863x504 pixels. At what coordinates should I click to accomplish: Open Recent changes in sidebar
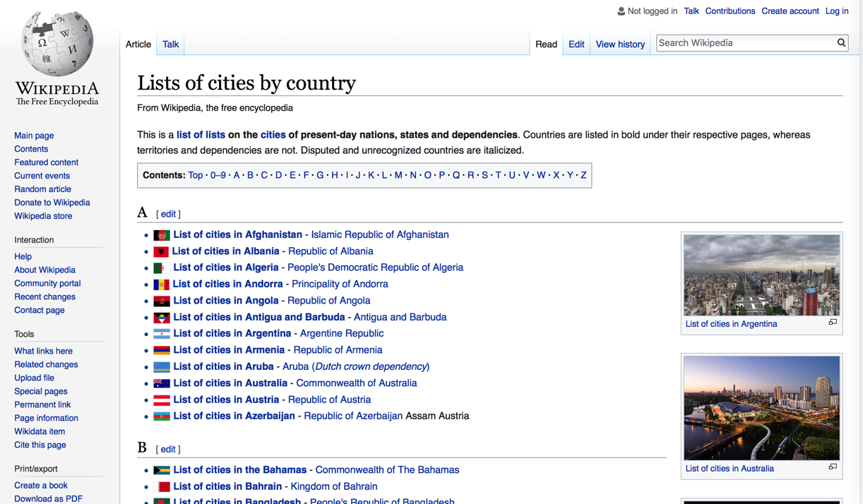[44, 296]
